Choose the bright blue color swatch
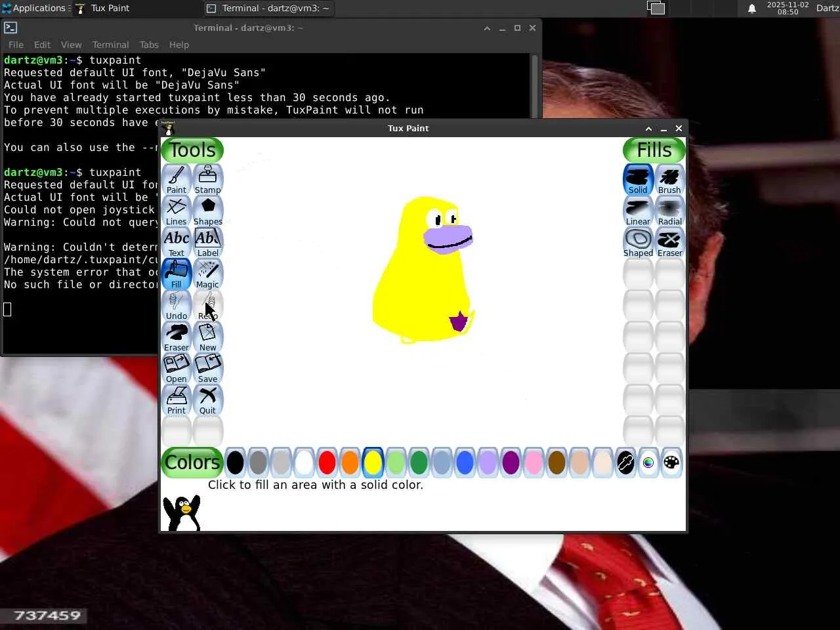This screenshot has height=630, width=840. pos(465,463)
